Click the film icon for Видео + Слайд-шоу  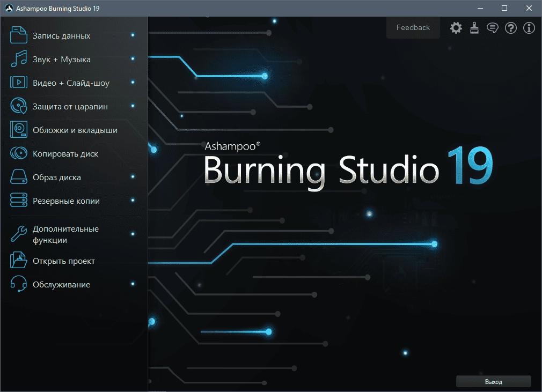click(x=19, y=82)
